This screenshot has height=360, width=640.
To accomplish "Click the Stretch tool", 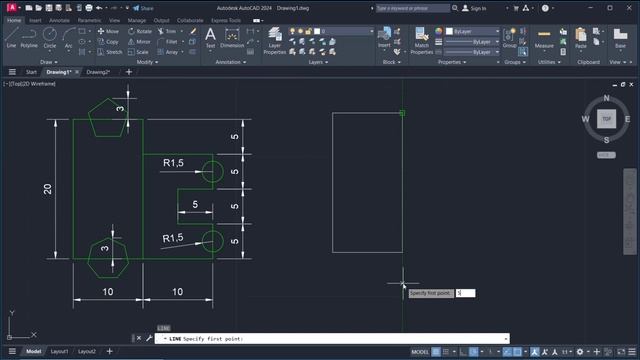I will pos(110,52).
